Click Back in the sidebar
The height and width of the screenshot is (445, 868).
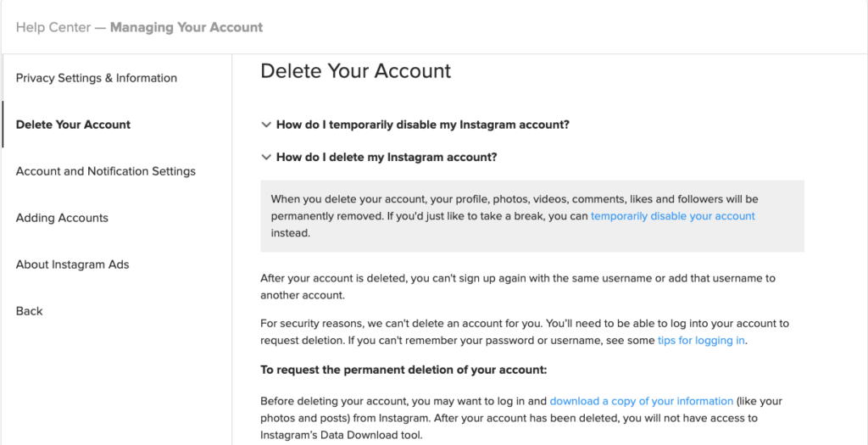29,311
